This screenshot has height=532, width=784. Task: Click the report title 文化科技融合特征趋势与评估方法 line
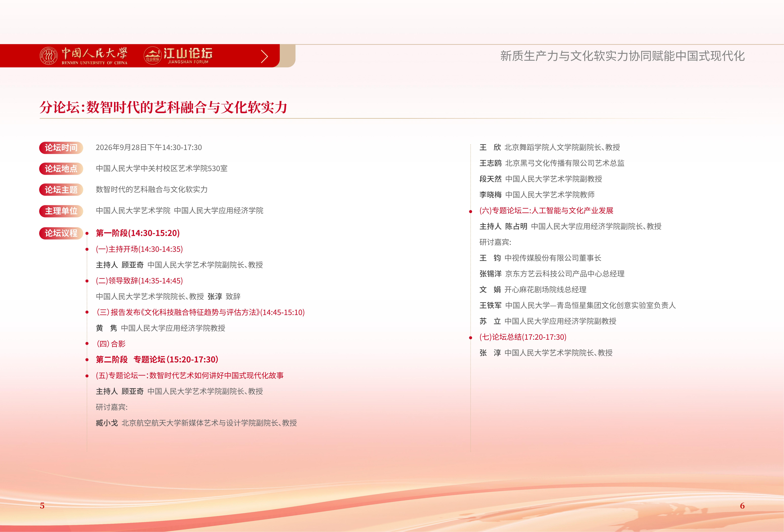pos(200,312)
